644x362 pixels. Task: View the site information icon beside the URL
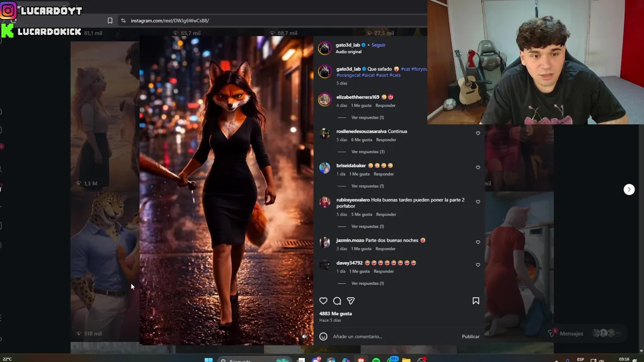tap(123, 21)
